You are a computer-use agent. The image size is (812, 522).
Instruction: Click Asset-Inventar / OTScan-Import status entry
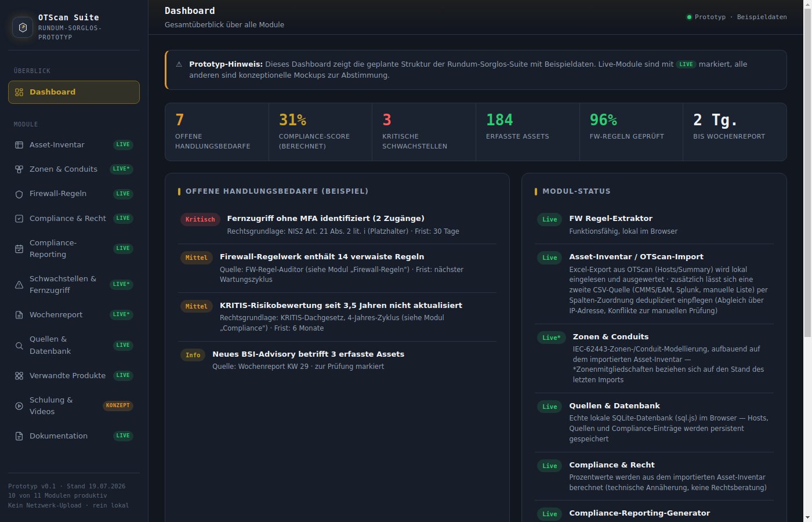coord(654,284)
